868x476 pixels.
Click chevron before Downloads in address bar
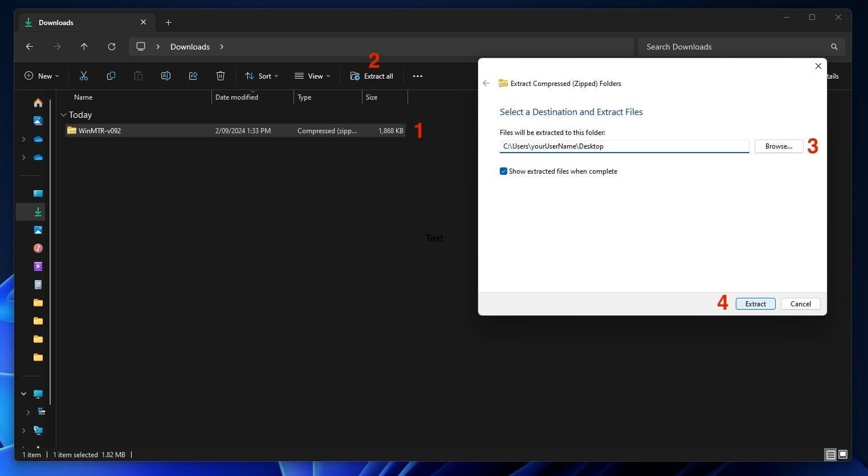pos(158,47)
